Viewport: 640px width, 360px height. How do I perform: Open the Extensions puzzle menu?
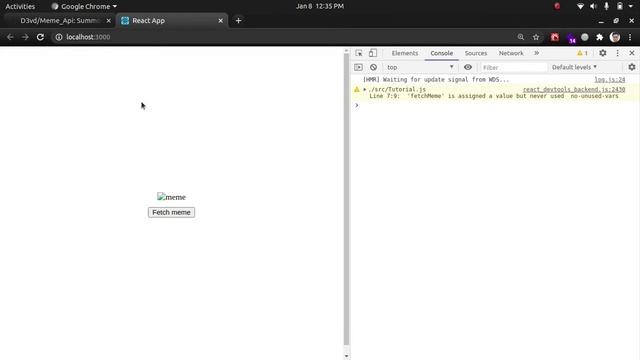(x=600, y=37)
